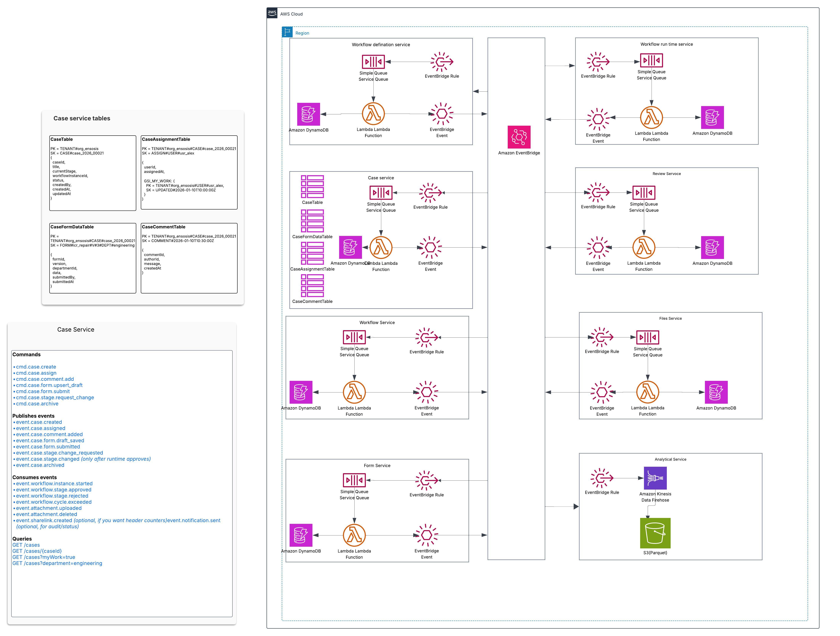Select EventBridge Rule icon in Workflow defination service

click(x=442, y=62)
